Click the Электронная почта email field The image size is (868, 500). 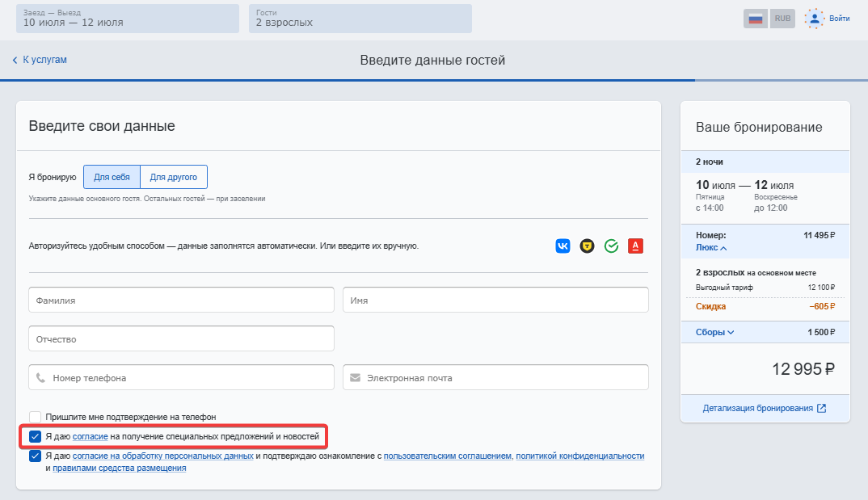click(495, 377)
